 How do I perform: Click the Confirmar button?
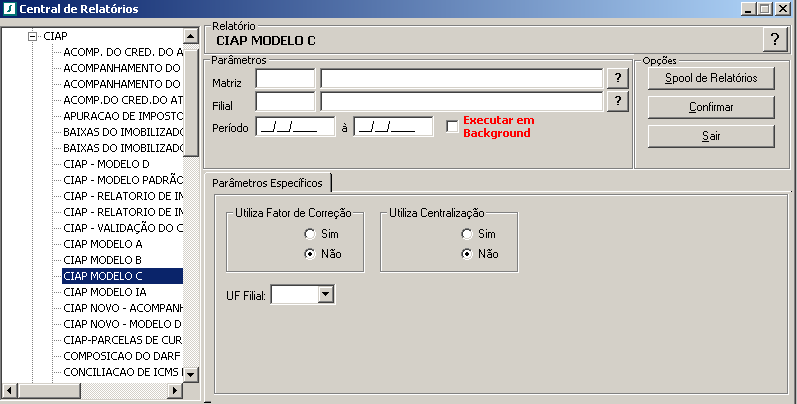[711, 107]
